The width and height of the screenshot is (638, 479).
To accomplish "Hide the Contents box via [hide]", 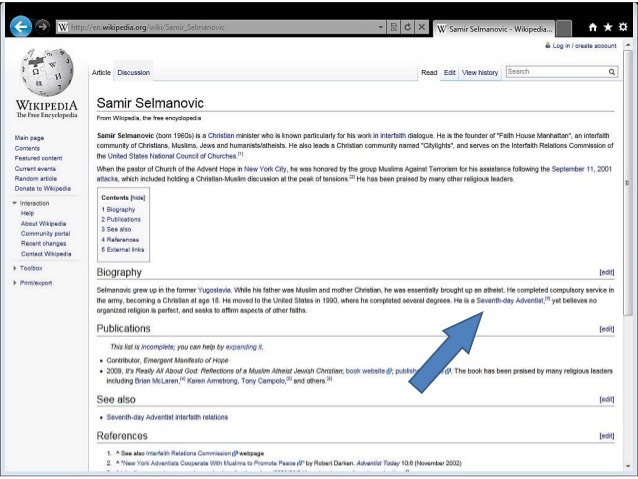I will [x=138, y=198].
